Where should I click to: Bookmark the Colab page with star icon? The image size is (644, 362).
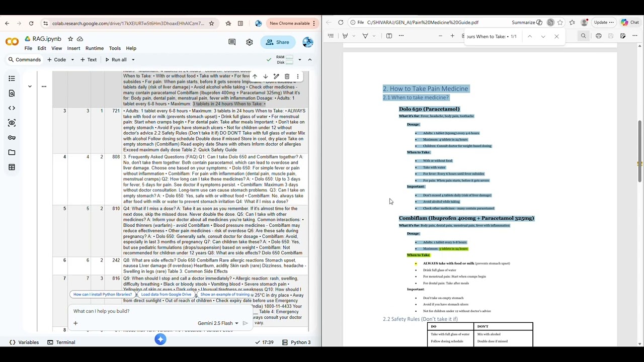211,23
